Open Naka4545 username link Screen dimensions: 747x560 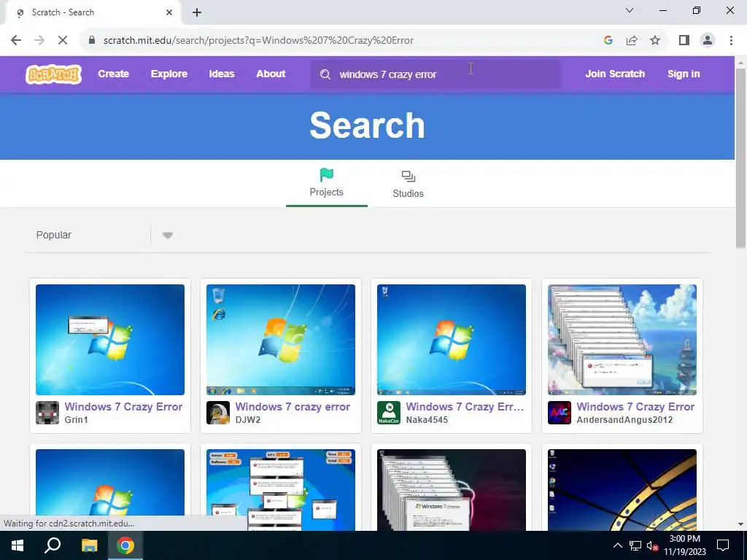pyautogui.click(x=427, y=419)
